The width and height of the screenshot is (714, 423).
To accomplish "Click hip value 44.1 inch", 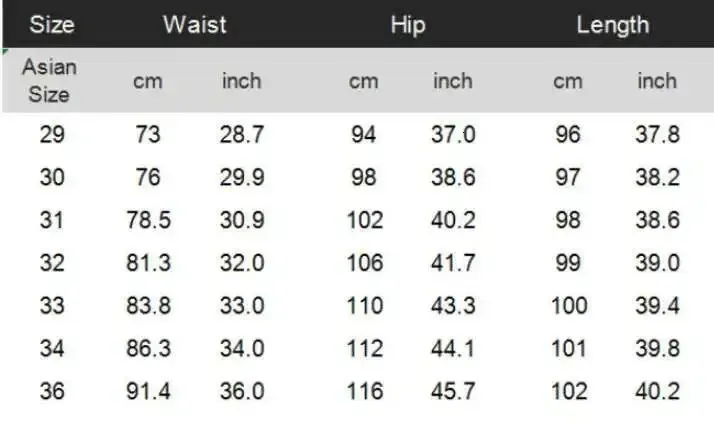I will pos(452,348).
